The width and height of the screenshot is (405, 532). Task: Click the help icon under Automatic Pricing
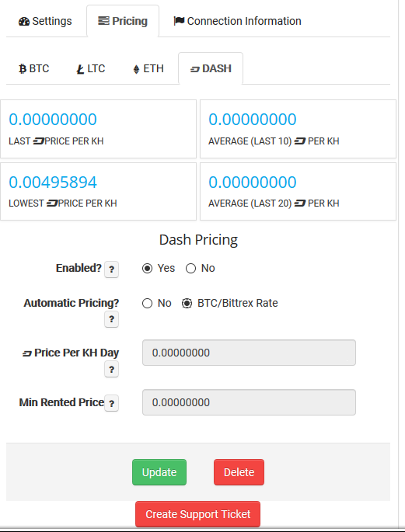(111, 319)
